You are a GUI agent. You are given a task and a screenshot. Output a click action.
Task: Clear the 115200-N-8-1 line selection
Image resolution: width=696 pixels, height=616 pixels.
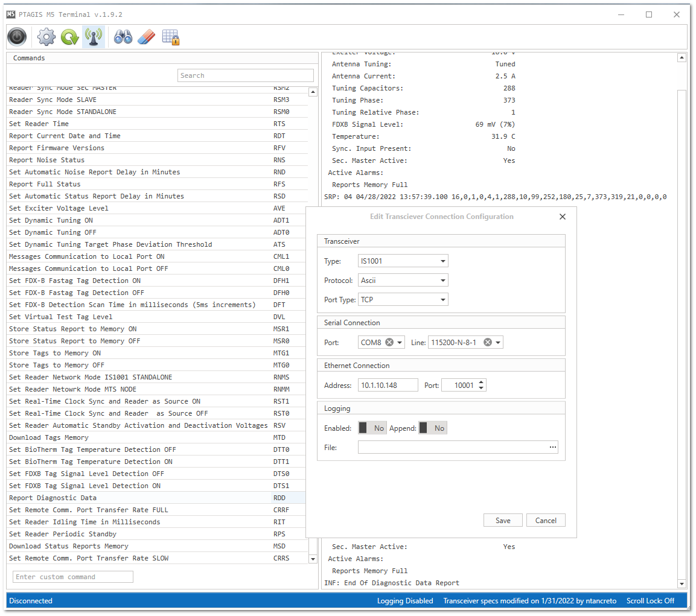point(487,342)
